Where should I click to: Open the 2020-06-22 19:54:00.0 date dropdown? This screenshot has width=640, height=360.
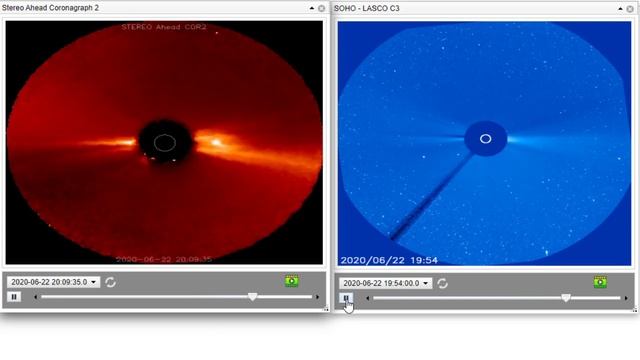click(386, 283)
